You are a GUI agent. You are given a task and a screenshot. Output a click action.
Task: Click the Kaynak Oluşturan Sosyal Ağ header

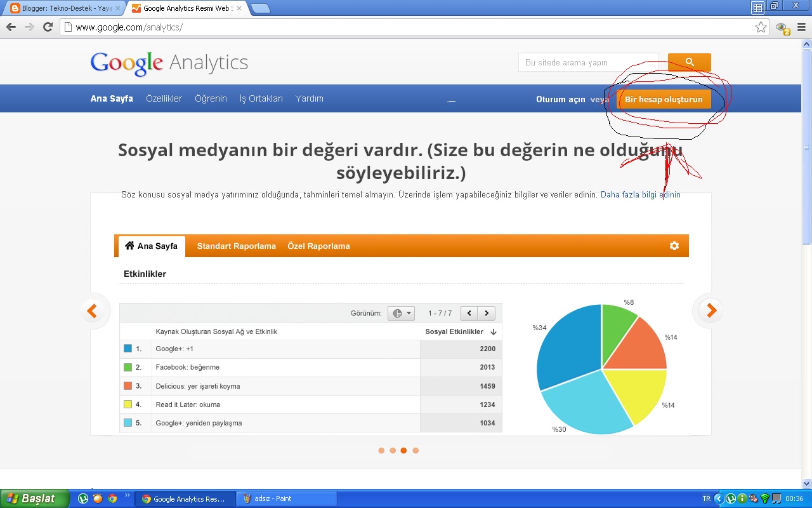pyautogui.click(x=216, y=331)
